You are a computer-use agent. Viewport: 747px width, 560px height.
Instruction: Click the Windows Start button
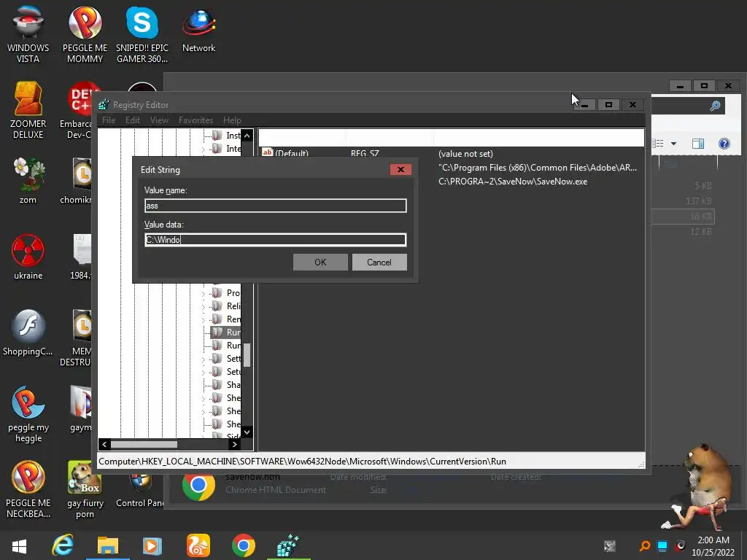pyautogui.click(x=19, y=545)
